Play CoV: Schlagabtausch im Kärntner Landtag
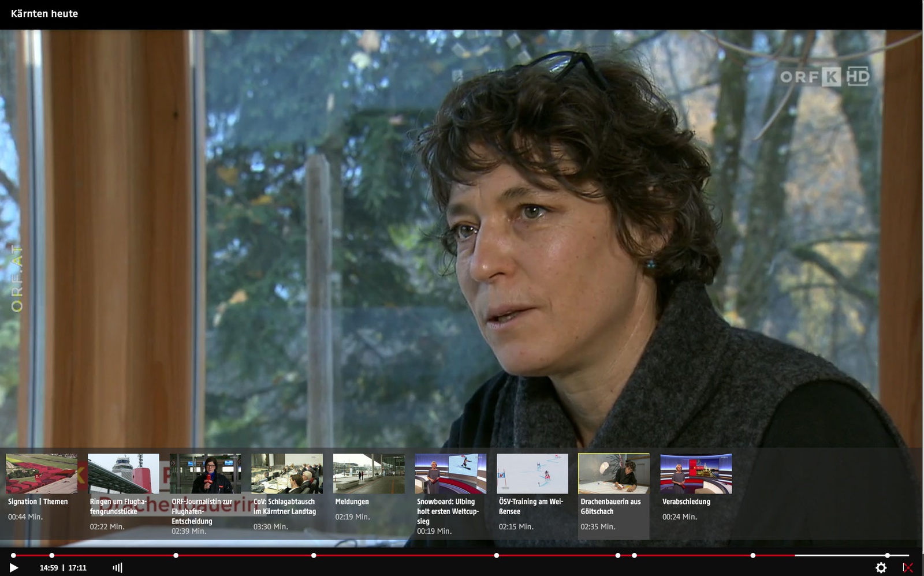Viewport: 924px width, 576px height. pyautogui.click(x=287, y=474)
